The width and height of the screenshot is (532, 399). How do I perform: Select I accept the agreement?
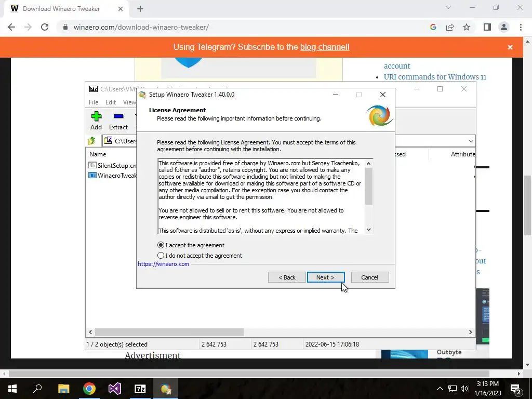[x=191, y=245]
